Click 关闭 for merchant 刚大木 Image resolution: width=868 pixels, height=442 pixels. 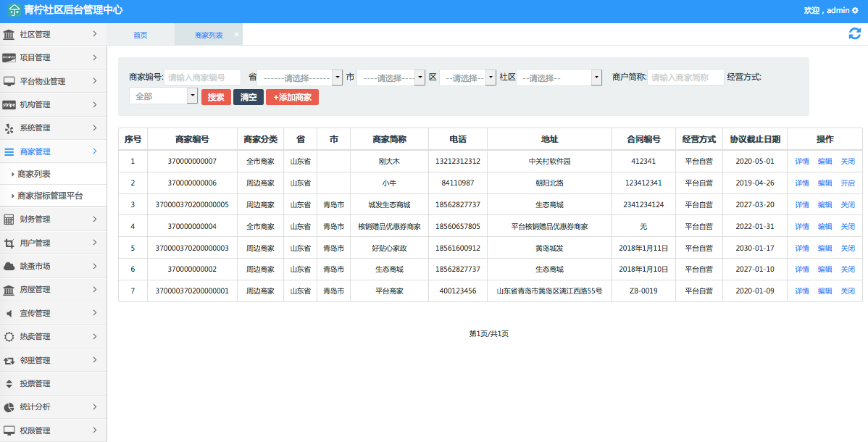[848, 161]
